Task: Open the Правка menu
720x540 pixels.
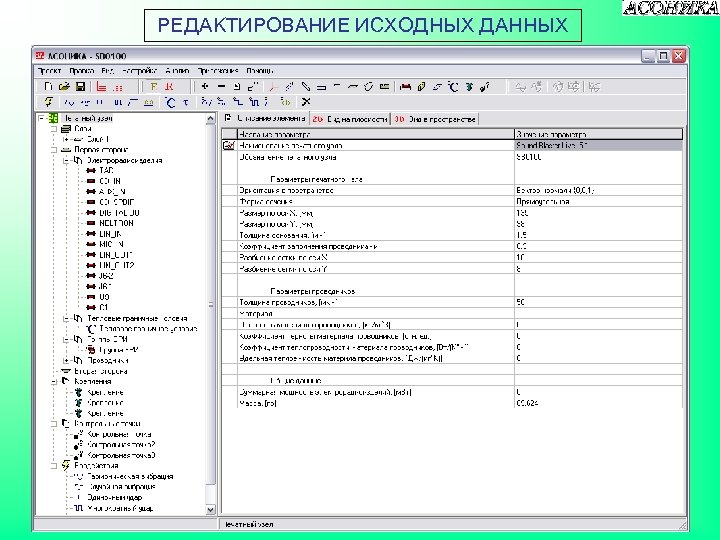Action: click(x=82, y=71)
